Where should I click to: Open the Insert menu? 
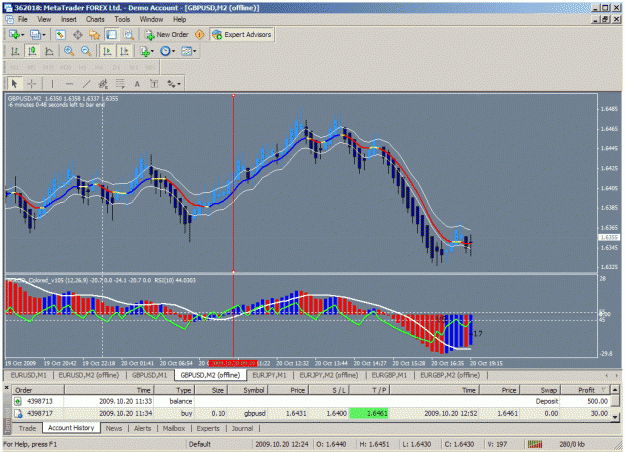click(69, 19)
